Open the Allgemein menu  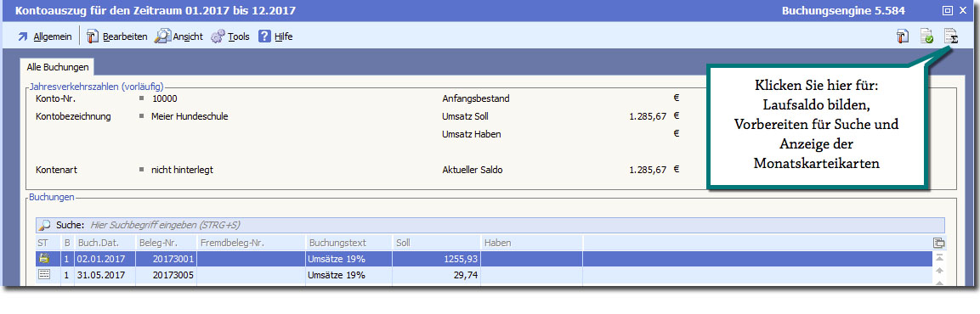pos(44,36)
